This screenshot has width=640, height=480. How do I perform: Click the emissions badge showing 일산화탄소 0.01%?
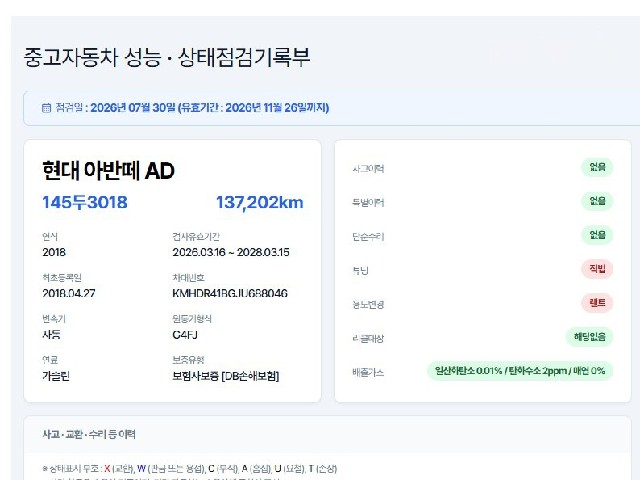(x=520, y=371)
